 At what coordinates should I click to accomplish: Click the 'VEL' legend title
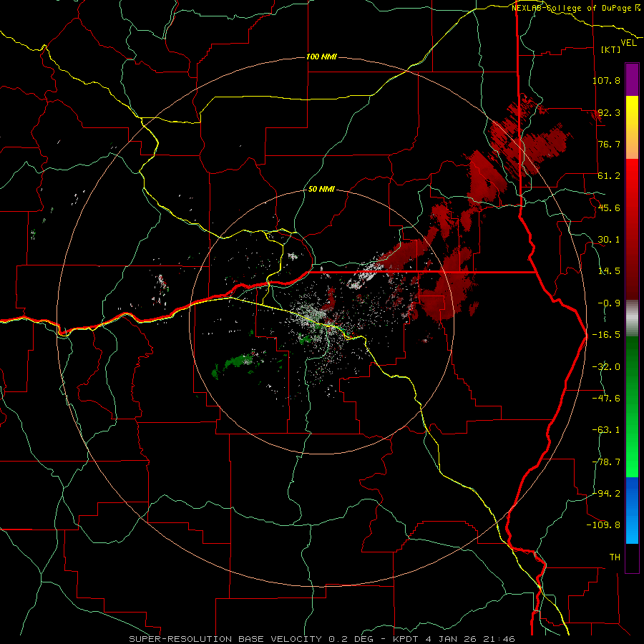(628, 42)
